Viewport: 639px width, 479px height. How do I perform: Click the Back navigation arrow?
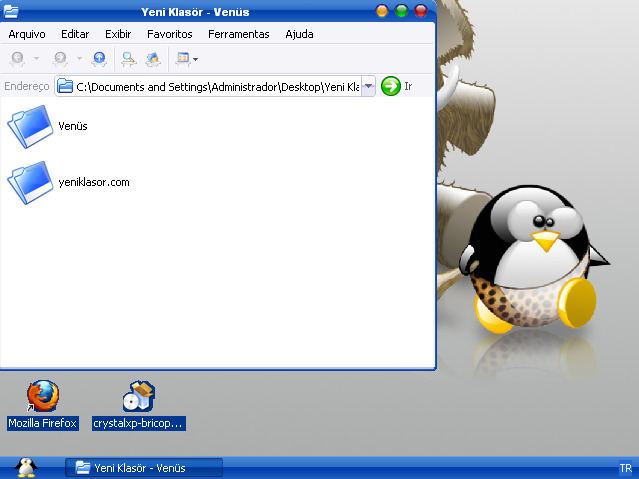point(17,59)
